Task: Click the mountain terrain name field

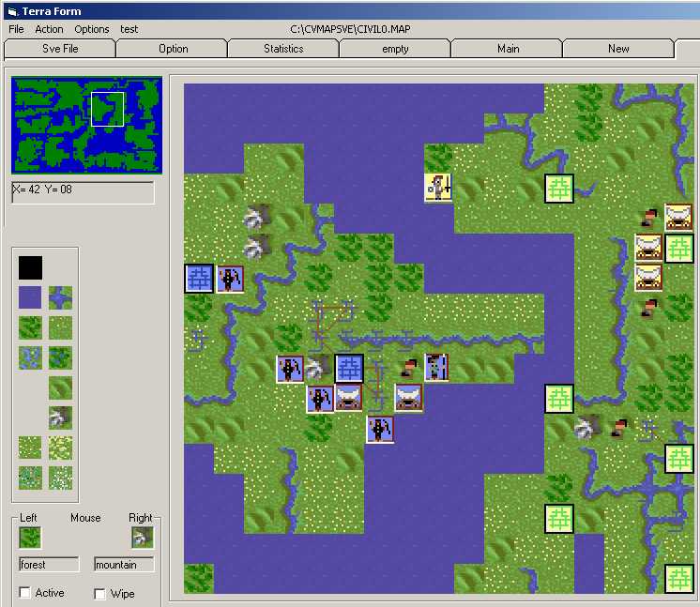Action: [x=124, y=564]
